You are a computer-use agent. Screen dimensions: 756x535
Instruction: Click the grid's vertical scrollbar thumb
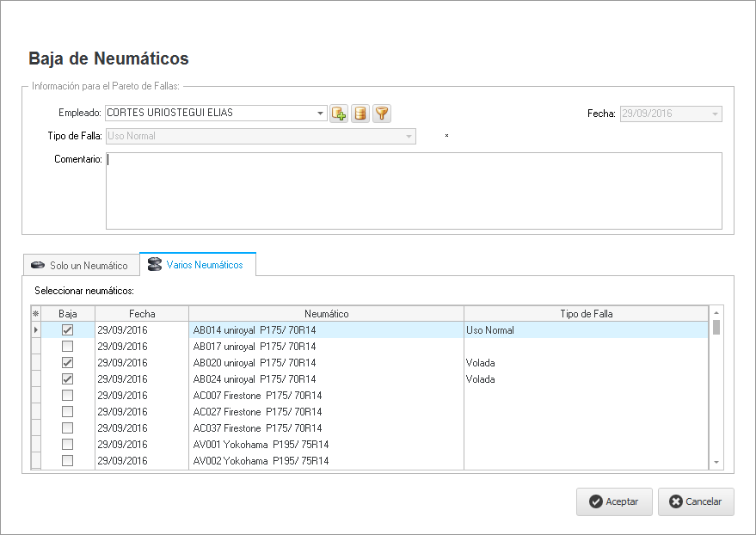tap(716, 327)
